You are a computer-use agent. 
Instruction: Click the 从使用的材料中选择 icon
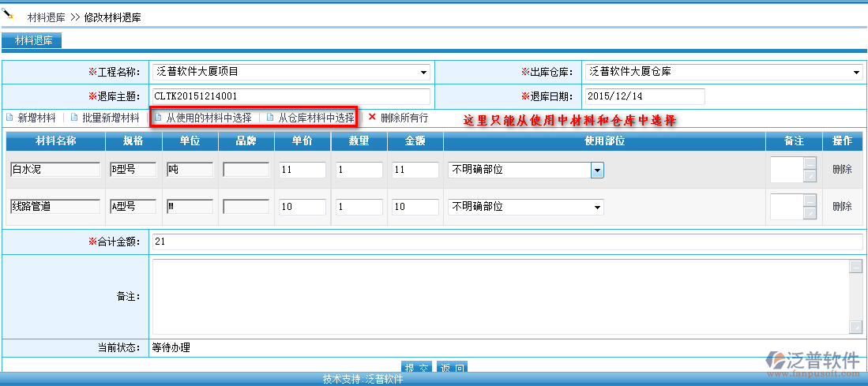[x=158, y=118]
